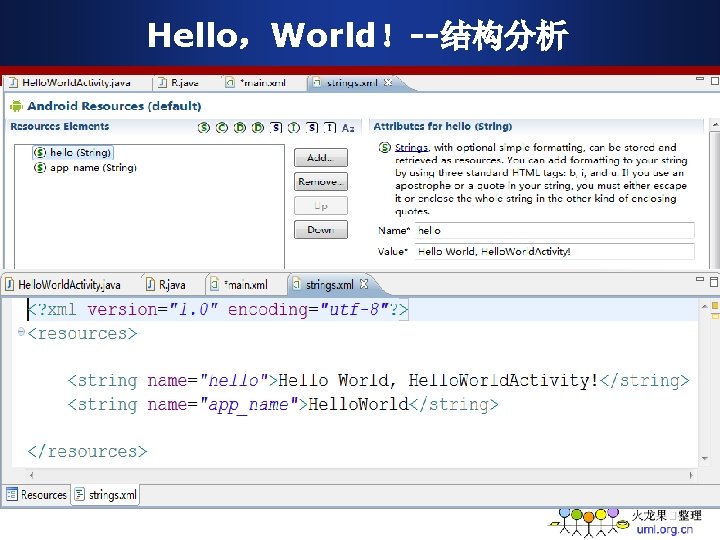Click scroll-up arrow in the XML source editor
Screen dimensions: 720x540
704,306
